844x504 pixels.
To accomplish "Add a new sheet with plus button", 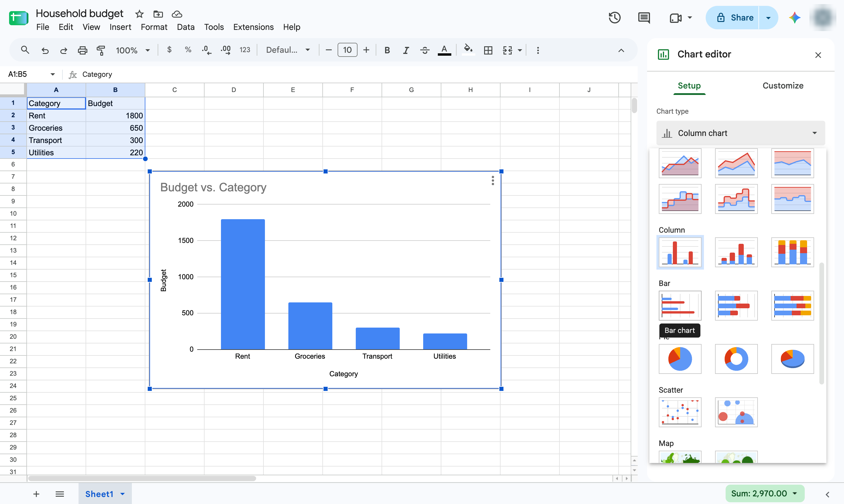I will pyautogui.click(x=36, y=494).
